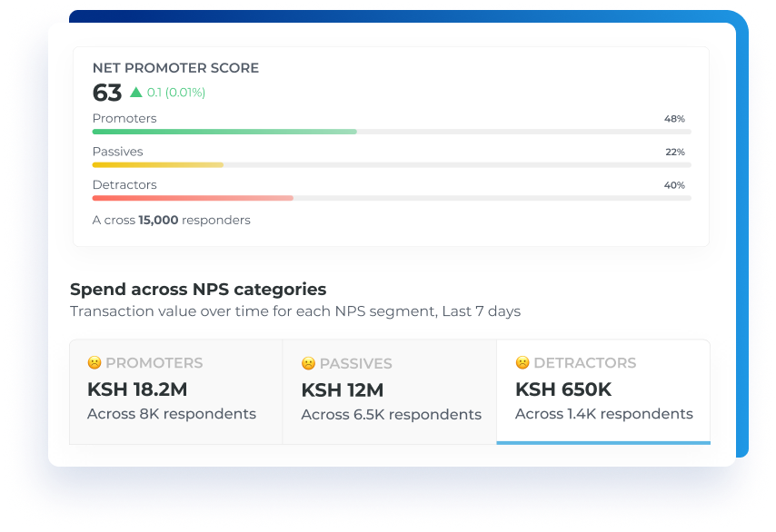
Task: Click the yellow Passives progress bar
Action: 158,164
